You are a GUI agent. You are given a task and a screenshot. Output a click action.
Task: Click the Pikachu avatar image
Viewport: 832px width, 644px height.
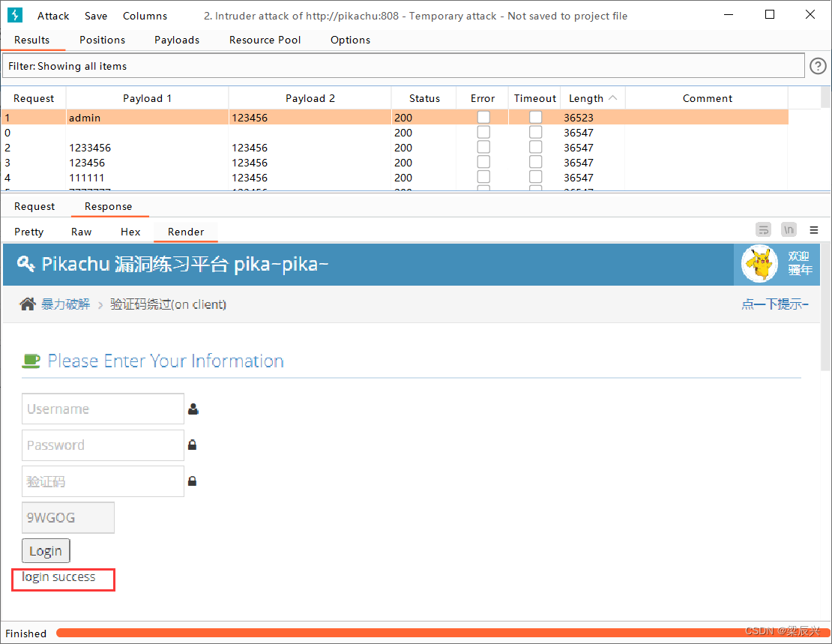point(759,263)
